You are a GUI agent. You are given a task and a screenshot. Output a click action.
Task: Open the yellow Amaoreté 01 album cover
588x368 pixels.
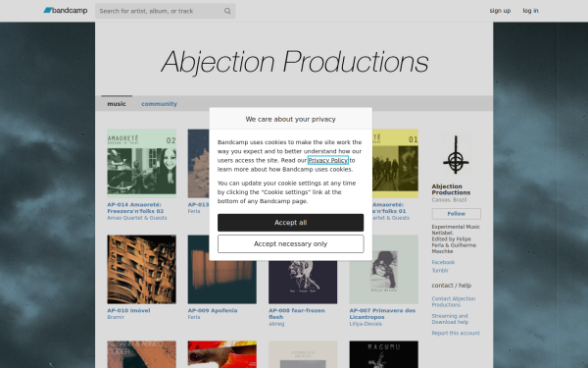point(395,163)
